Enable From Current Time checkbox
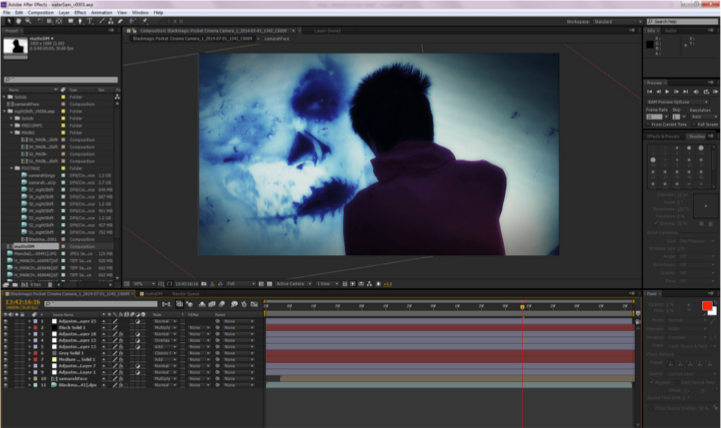721x428 pixels. coord(649,124)
